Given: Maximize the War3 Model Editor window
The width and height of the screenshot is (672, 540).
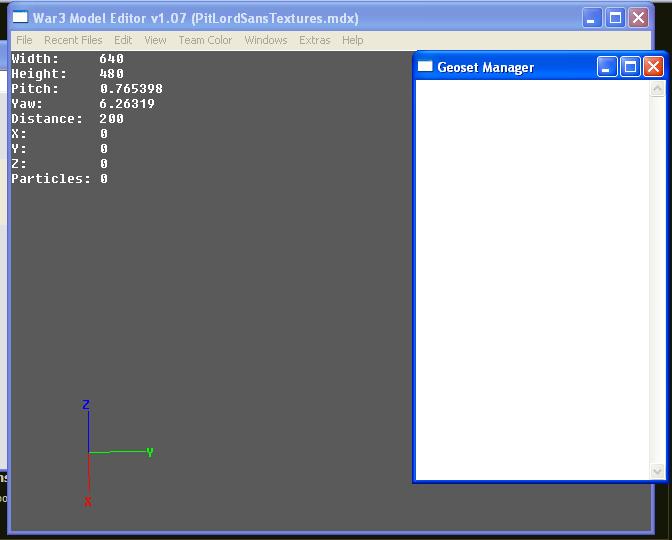Looking at the screenshot, I should pyautogui.click(x=615, y=18).
